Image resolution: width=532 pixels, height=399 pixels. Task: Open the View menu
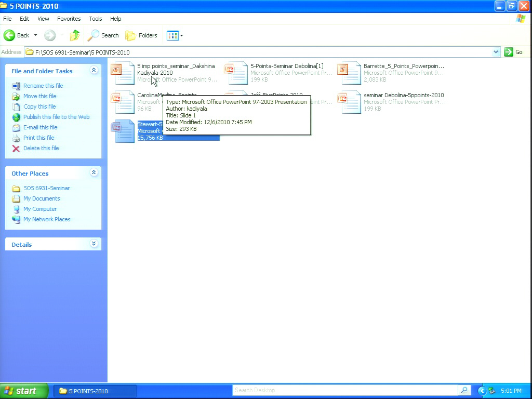pos(43,19)
